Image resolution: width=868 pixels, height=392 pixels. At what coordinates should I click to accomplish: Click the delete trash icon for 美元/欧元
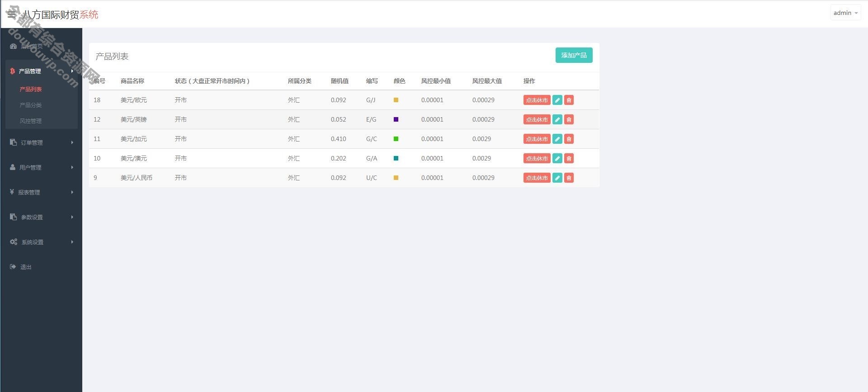(569, 100)
